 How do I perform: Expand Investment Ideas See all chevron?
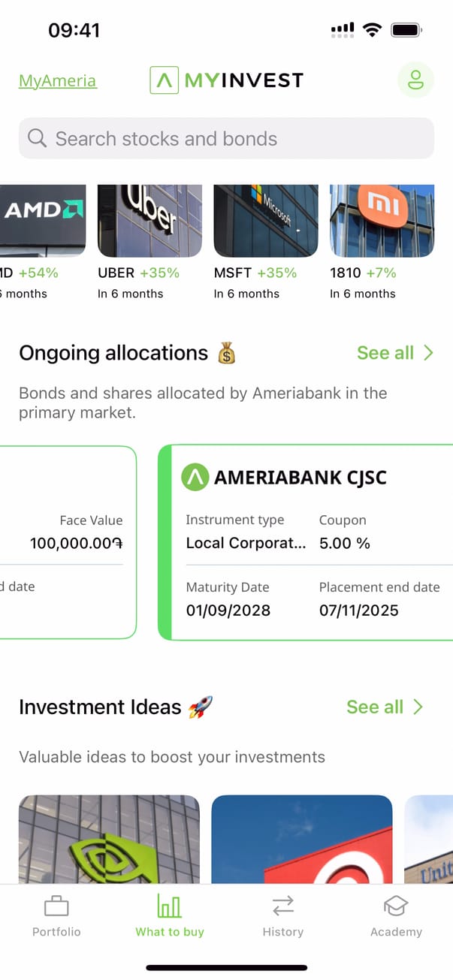pos(418,707)
